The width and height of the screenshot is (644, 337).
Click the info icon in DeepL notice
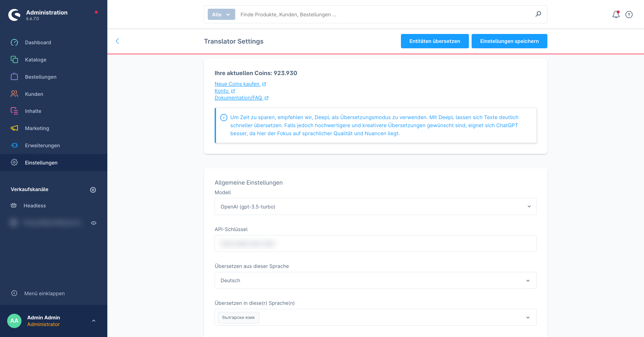pos(224,117)
